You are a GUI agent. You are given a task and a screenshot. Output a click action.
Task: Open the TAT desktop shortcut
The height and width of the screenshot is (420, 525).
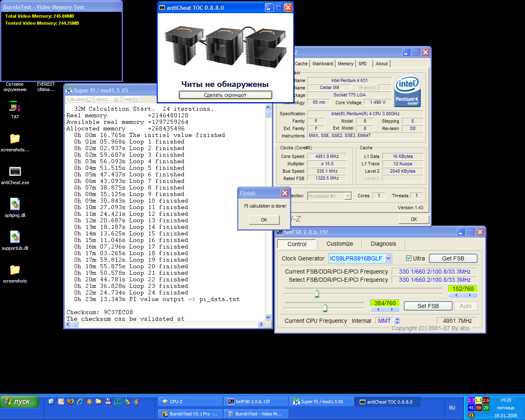pos(15,110)
